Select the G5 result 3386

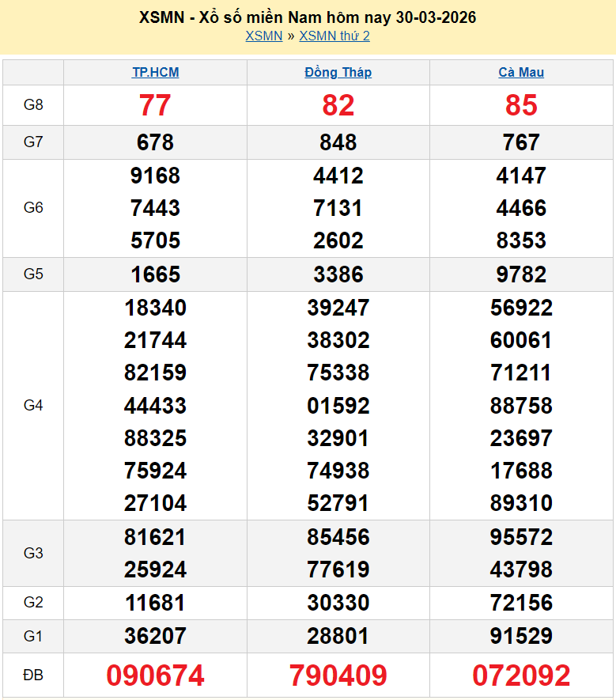click(338, 274)
